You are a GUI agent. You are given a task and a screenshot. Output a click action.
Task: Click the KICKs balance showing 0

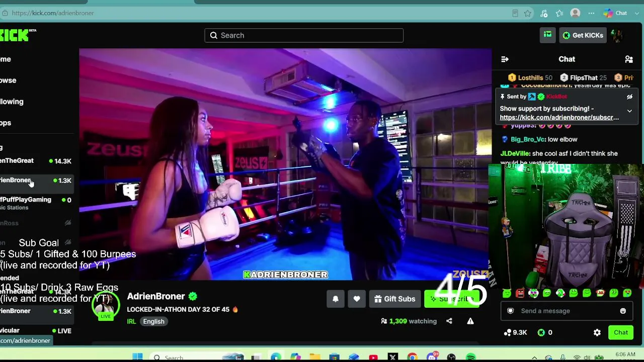tap(545, 333)
